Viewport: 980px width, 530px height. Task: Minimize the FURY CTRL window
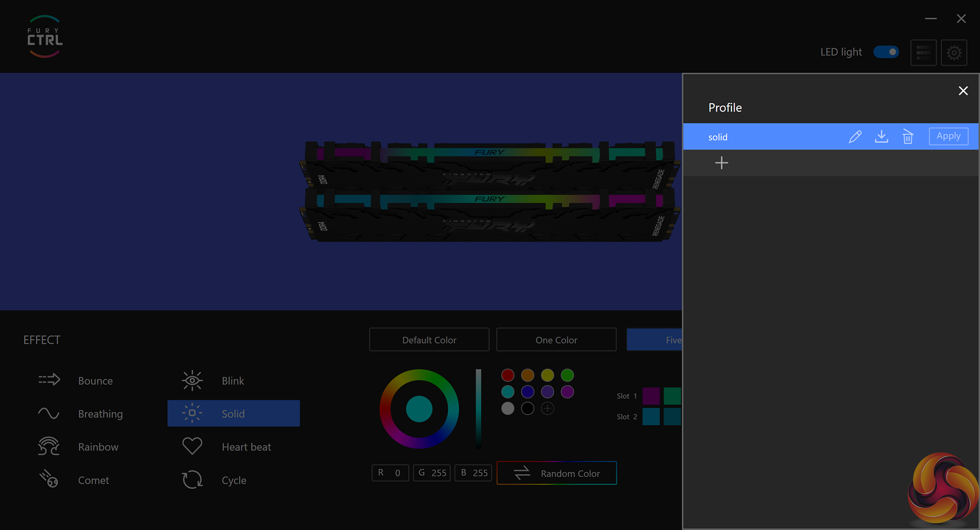coord(930,19)
